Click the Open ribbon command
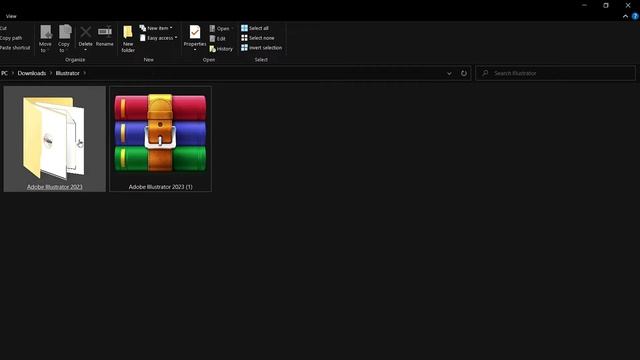 [x=220, y=29]
